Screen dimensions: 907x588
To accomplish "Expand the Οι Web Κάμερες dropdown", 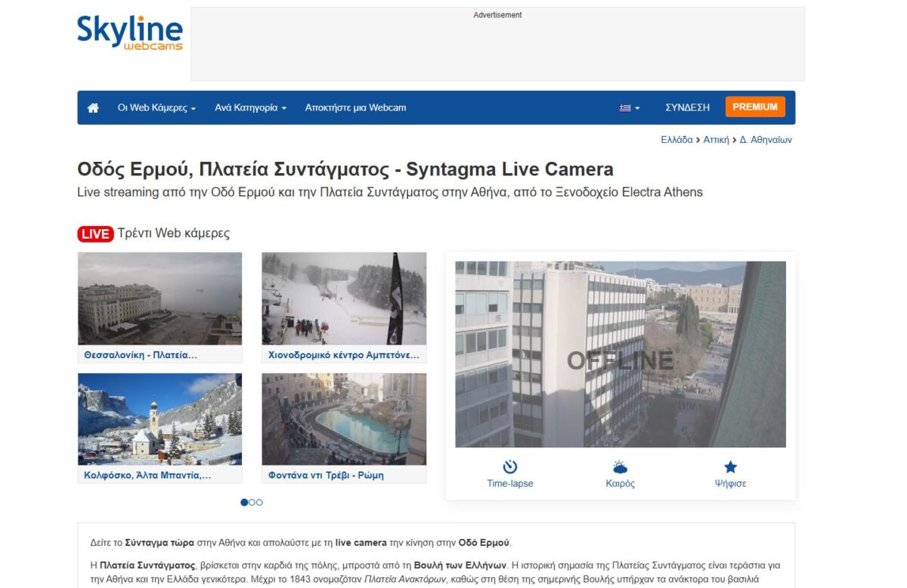I will 156,108.
